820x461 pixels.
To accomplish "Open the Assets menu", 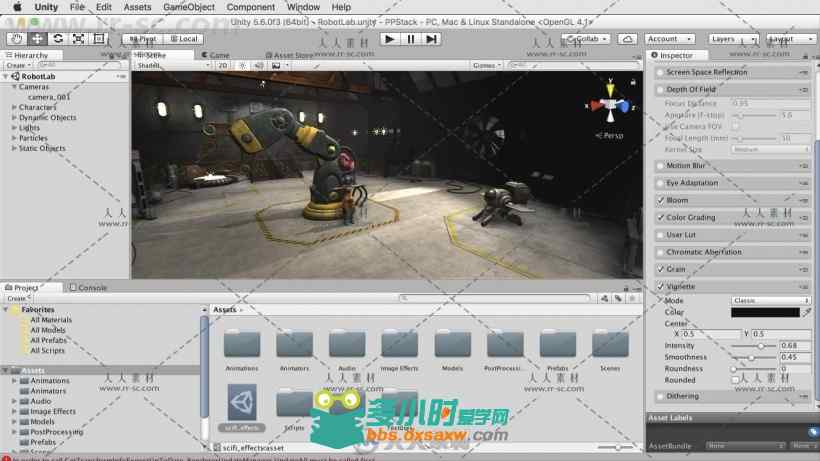I will pyautogui.click(x=137, y=7).
